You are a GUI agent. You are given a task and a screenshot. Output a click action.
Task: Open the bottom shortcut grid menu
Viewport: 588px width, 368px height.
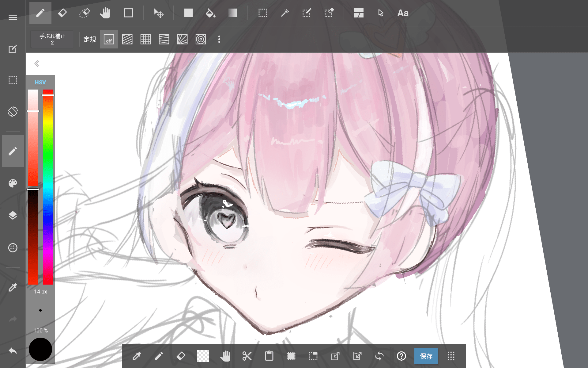pyautogui.click(x=451, y=356)
